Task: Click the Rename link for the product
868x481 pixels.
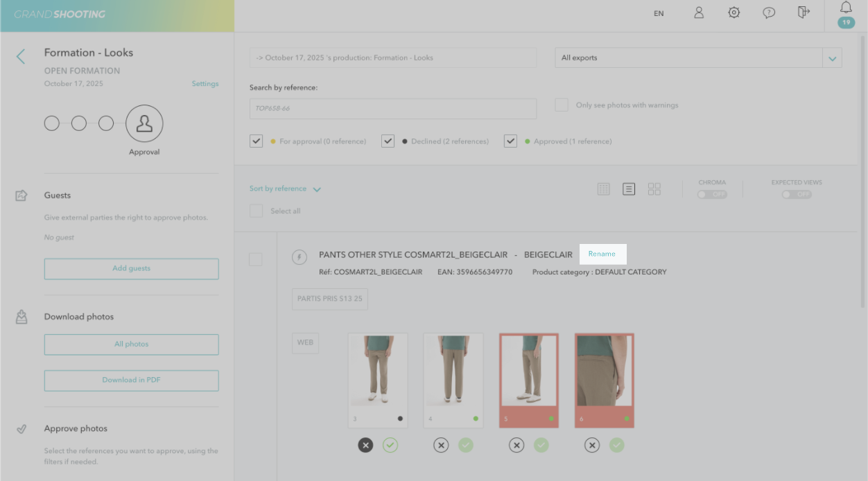Action: [x=602, y=254]
